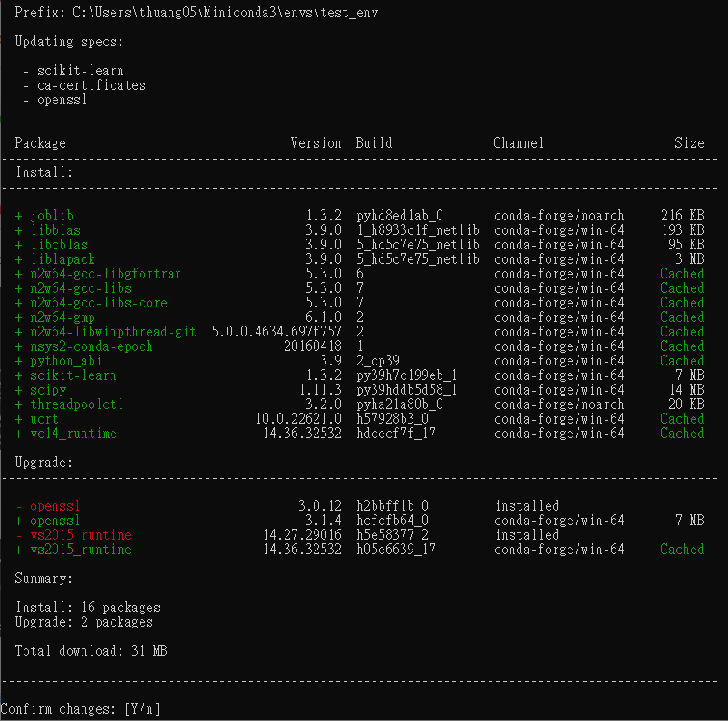The width and height of the screenshot is (728, 721).
Task: Click the 'm2w64-libwinpthread-git' package name
Action: 113,332
